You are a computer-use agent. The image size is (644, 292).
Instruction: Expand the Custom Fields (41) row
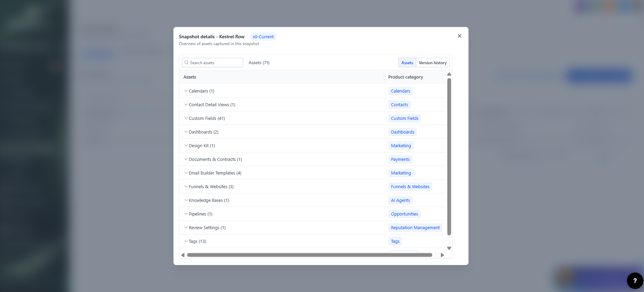coord(186,118)
